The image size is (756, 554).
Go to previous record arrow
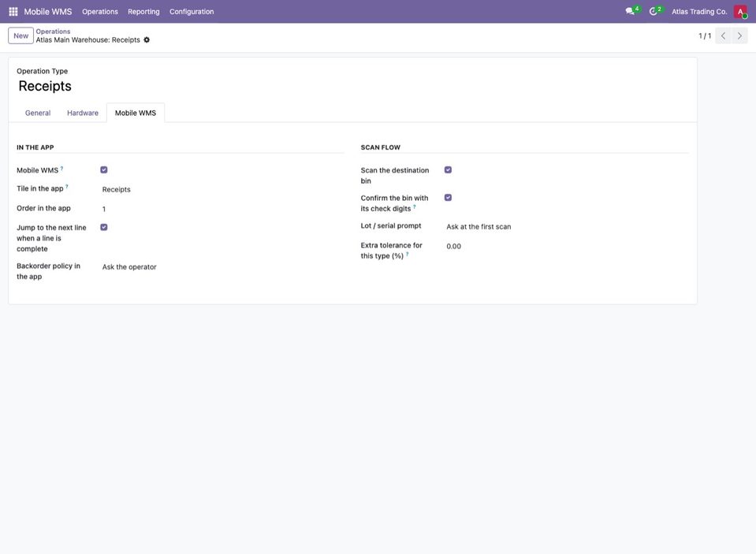click(x=723, y=35)
